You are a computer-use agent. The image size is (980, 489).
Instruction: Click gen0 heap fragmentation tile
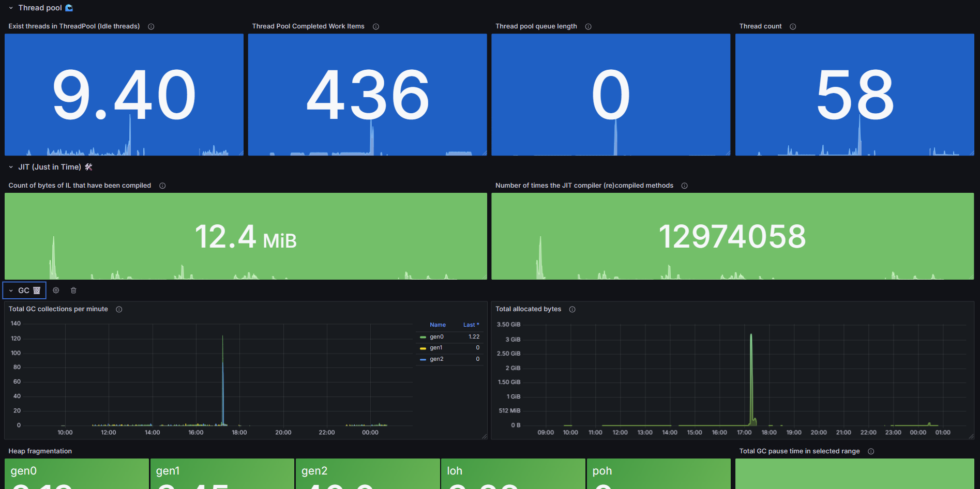coord(77,473)
